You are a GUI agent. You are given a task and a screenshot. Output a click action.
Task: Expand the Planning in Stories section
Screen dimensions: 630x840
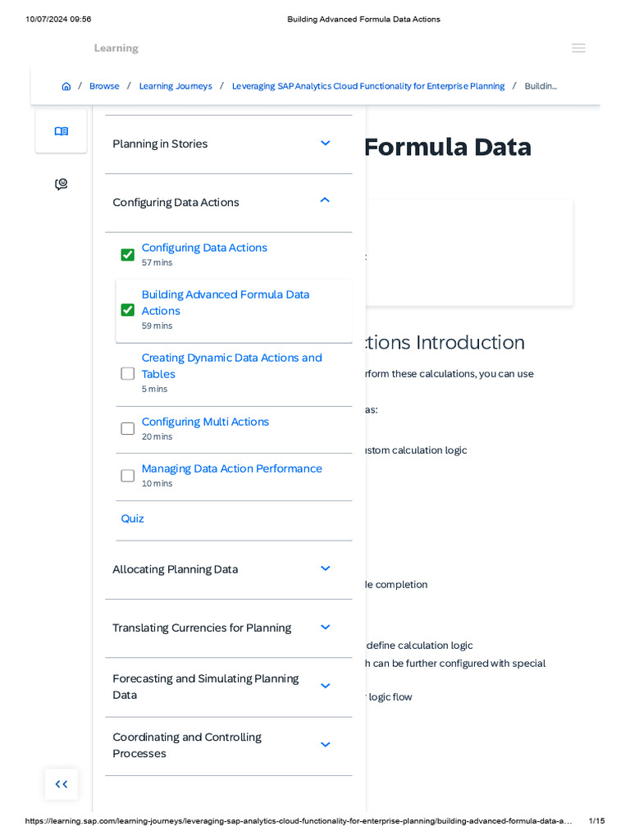point(325,144)
